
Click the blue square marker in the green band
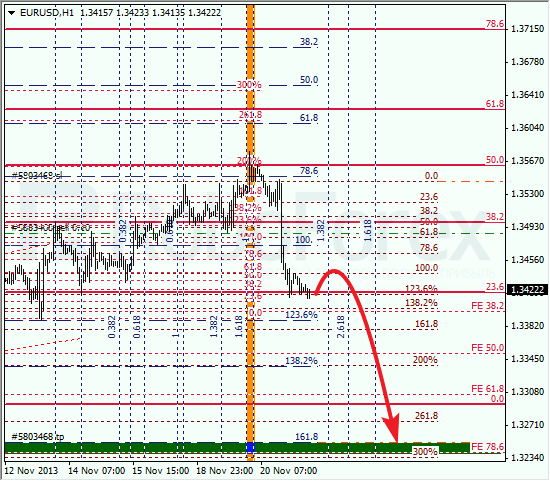coord(250,448)
